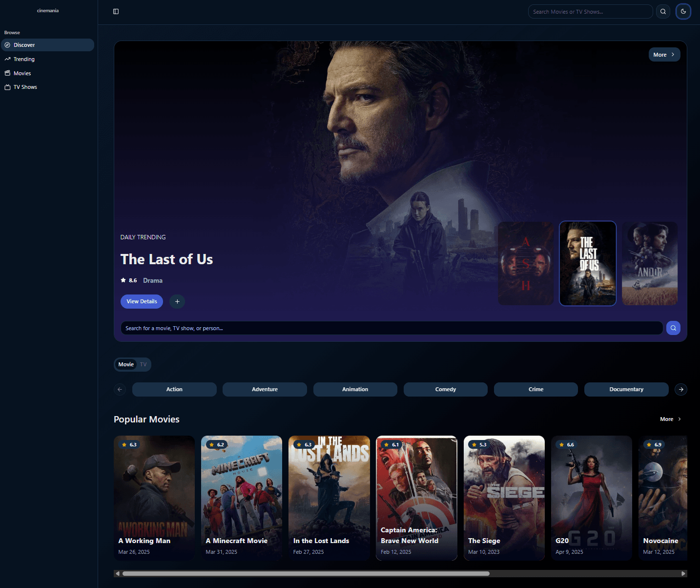Select the Animation genre

(355, 389)
